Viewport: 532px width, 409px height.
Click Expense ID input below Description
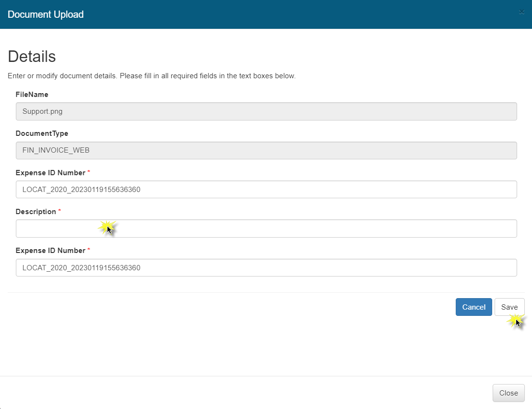[266, 267]
